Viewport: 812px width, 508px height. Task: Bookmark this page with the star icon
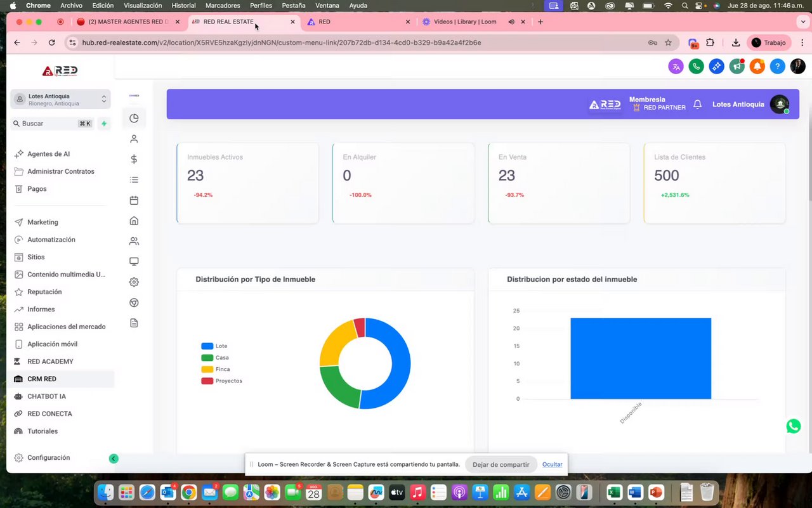pyautogui.click(x=668, y=42)
